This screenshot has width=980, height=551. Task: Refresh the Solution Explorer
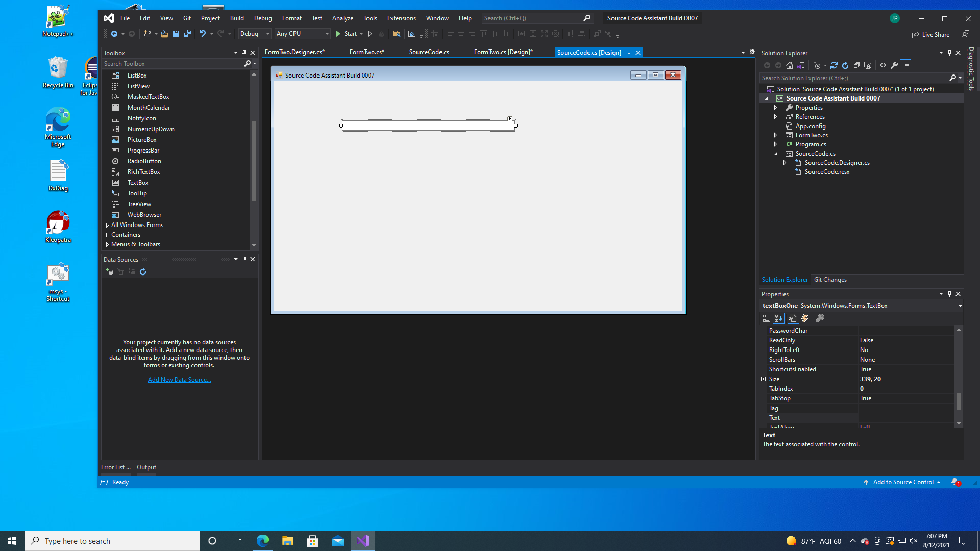(x=845, y=65)
